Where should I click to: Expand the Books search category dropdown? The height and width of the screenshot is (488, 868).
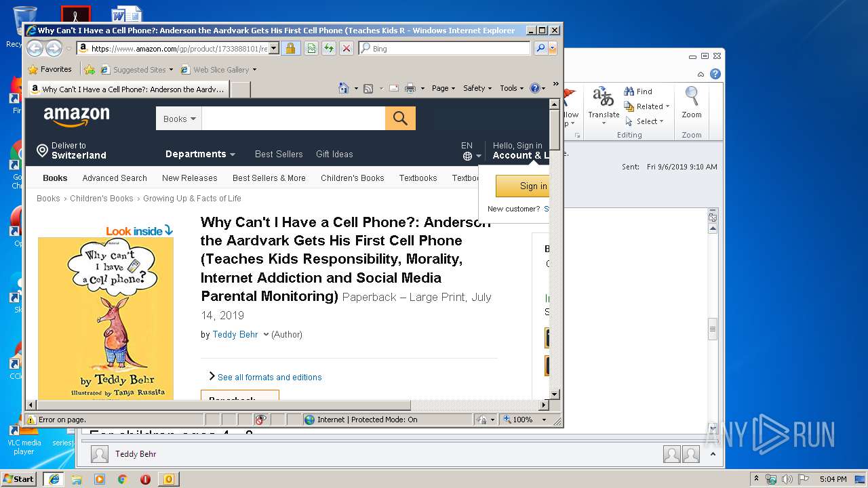[179, 119]
